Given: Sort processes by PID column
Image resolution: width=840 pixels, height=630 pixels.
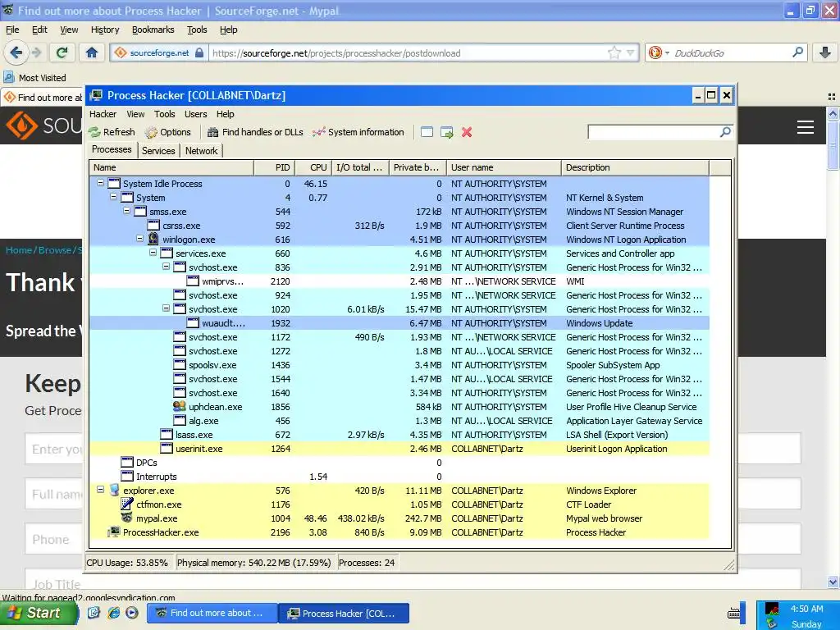Looking at the screenshot, I should click(274, 167).
